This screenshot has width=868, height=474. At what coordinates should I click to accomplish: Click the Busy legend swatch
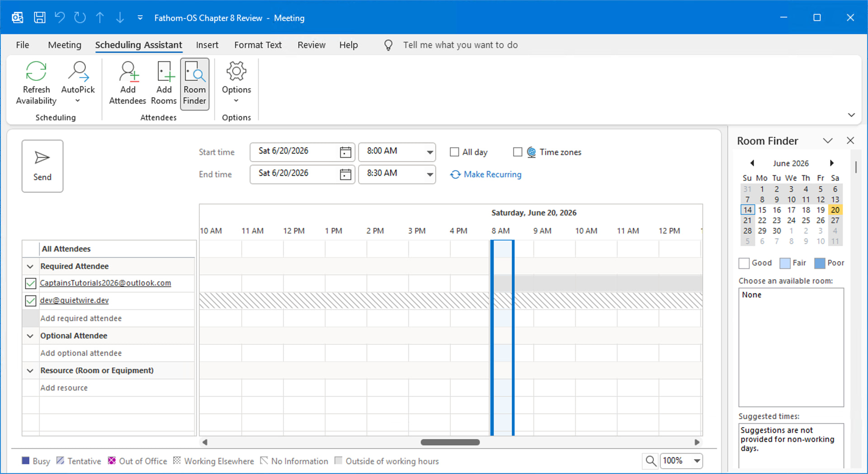pos(26,460)
